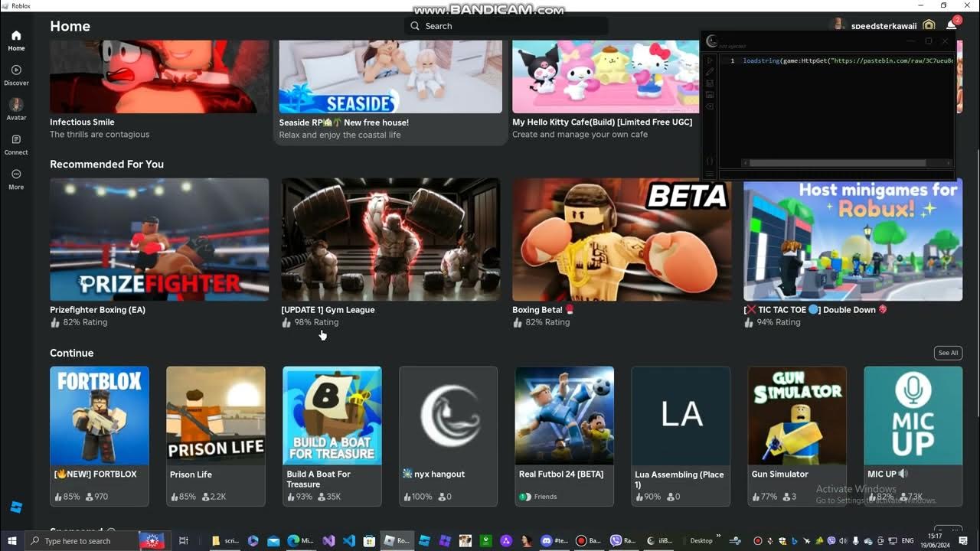Open the Infectious Smile game banner
The width and height of the screenshot is (980, 551).
(x=159, y=77)
